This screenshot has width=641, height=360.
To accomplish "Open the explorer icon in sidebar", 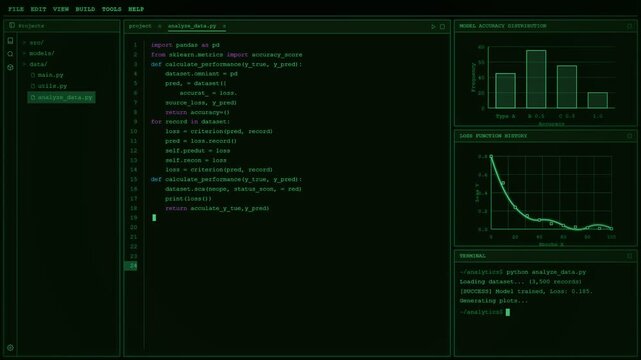I will coord(10,40).
